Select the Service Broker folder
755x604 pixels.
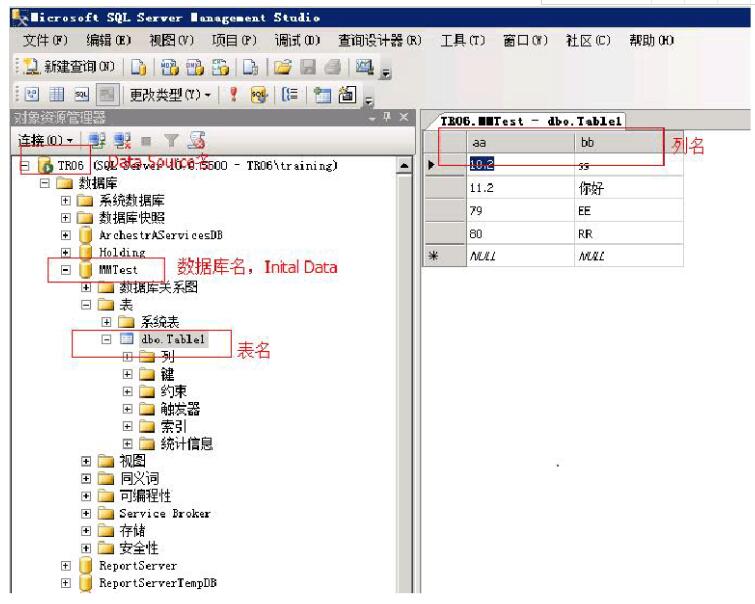(x=165, y=513)
